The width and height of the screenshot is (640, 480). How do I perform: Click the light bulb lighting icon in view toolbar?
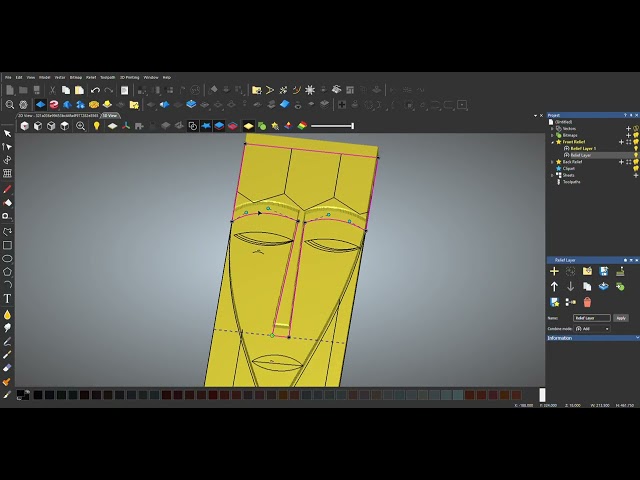(x=96, y=126)
